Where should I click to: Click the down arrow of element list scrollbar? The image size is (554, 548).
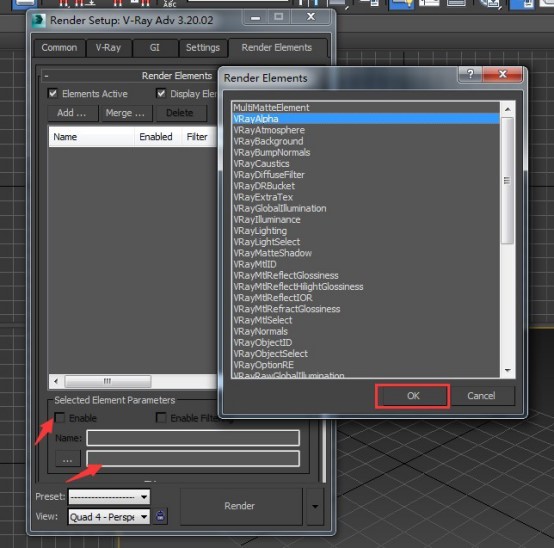click(x=508, y=370)
